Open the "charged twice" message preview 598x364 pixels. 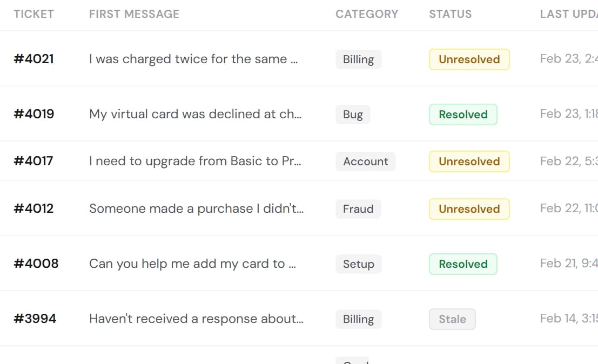click(193, 59)
